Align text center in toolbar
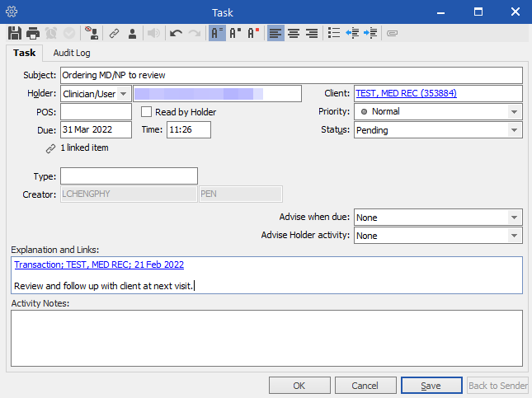The width and height of the screenshot is (532, 398). [294, 34]
